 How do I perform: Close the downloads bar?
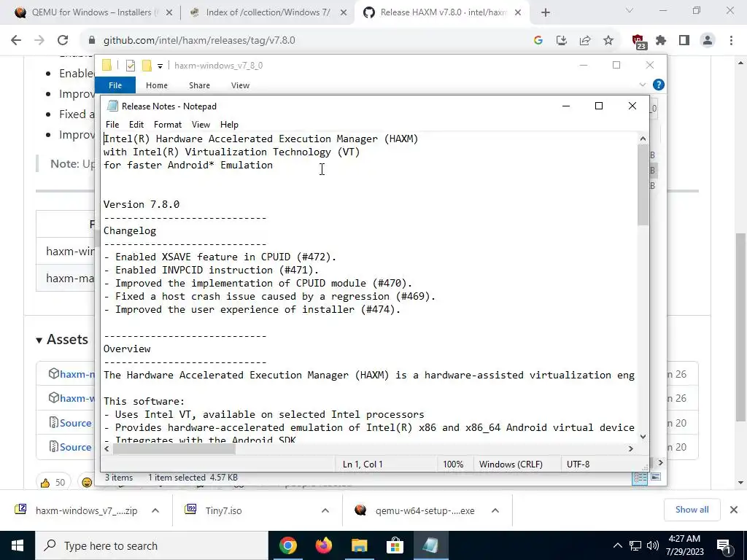tap(734, 510)
